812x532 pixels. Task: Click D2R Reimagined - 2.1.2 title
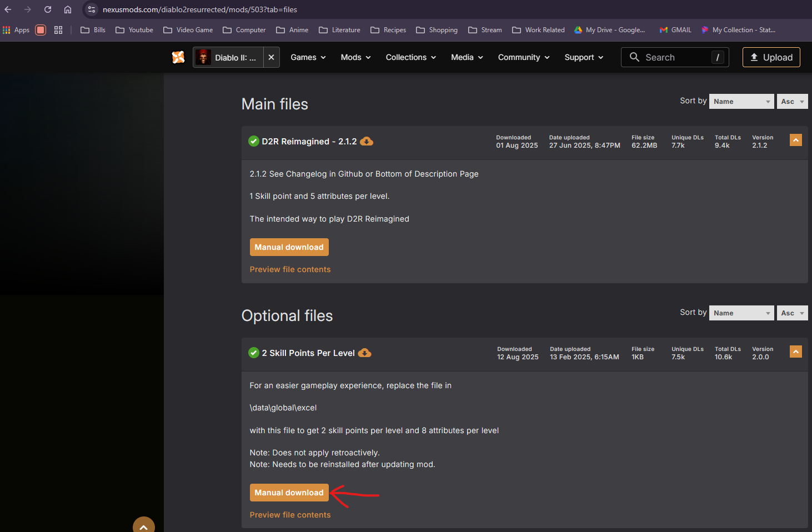(309, 142)
